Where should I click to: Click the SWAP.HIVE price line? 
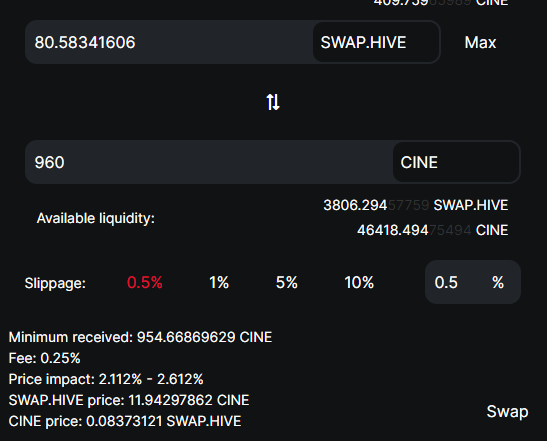pos(129,400)
